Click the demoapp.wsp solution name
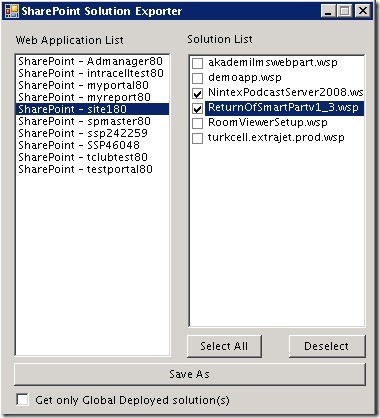 (245, 78)
